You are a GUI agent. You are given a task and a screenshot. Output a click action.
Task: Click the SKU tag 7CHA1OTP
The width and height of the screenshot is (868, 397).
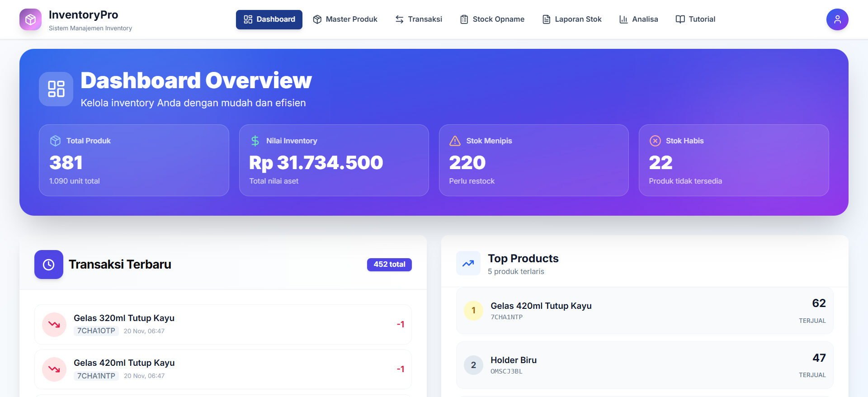tap(96, 331)
